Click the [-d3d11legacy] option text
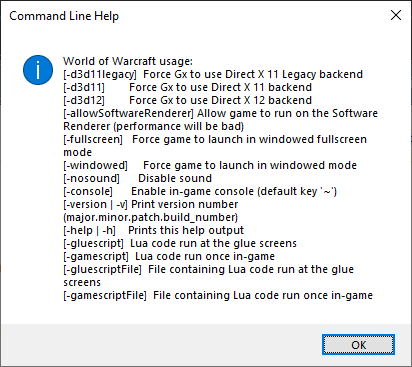412x367 pixels. [100, 74]
